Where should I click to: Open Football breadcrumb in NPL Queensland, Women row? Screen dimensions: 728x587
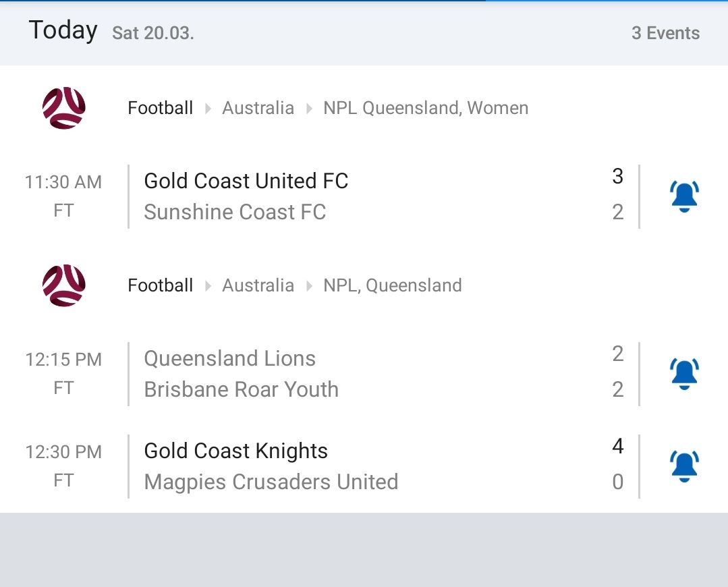point(161,108)
